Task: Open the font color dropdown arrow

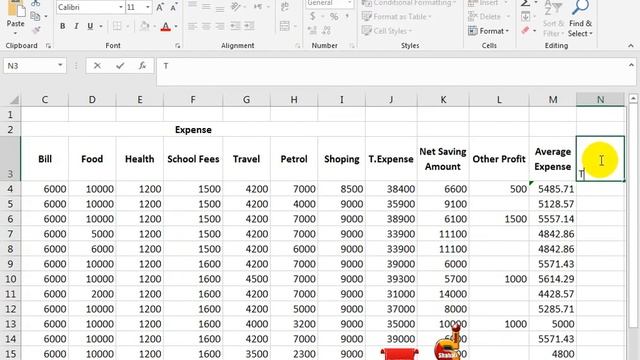Action: pyautogui.click(x=176, y=27)
